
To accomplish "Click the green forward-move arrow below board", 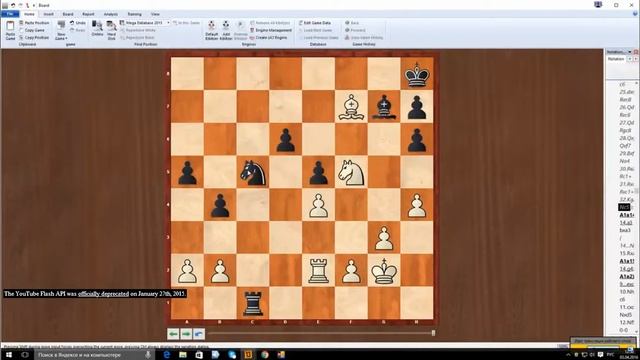I will point(186,334).
